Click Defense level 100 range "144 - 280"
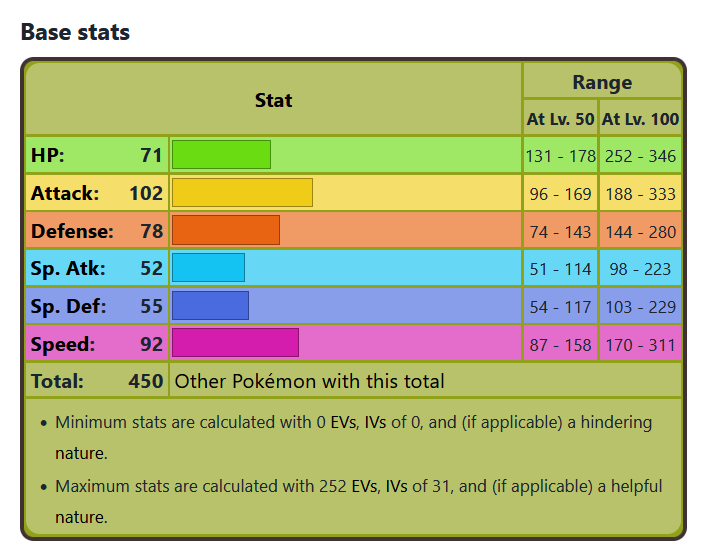 click(640, 232)
